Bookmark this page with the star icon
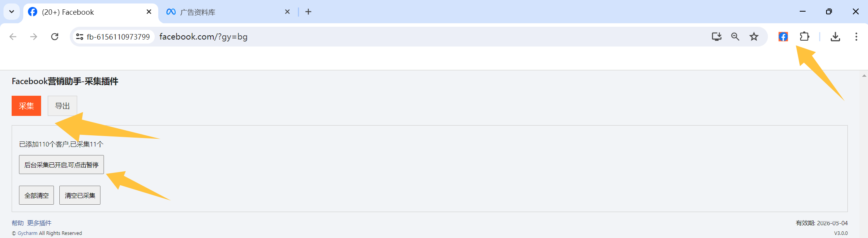This screenshot has height=238, width=868. pyautogui.click(x=754, y=37)
